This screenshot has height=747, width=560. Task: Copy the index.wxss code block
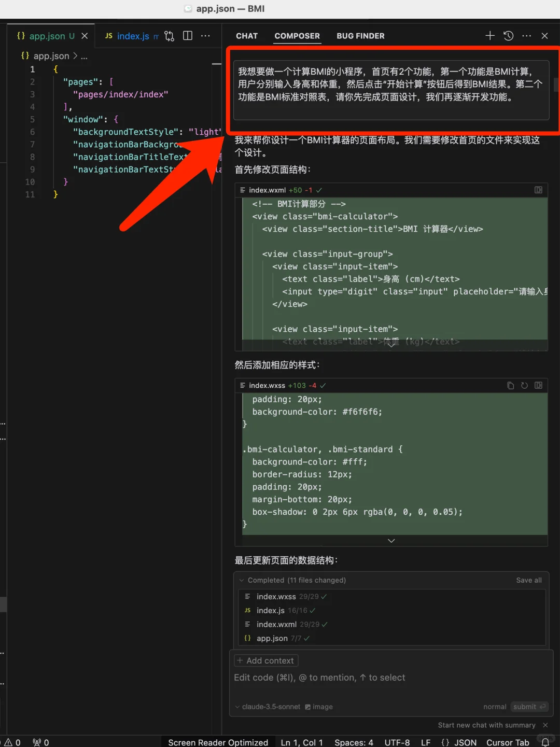coord(510,385)
